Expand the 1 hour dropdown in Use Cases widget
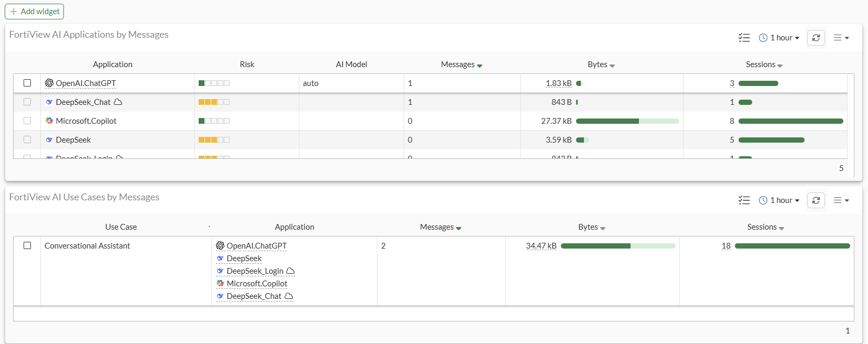Image resolution: width=868 pixels, height=344 pixels. pyautogui.click(x=779, y=200)
